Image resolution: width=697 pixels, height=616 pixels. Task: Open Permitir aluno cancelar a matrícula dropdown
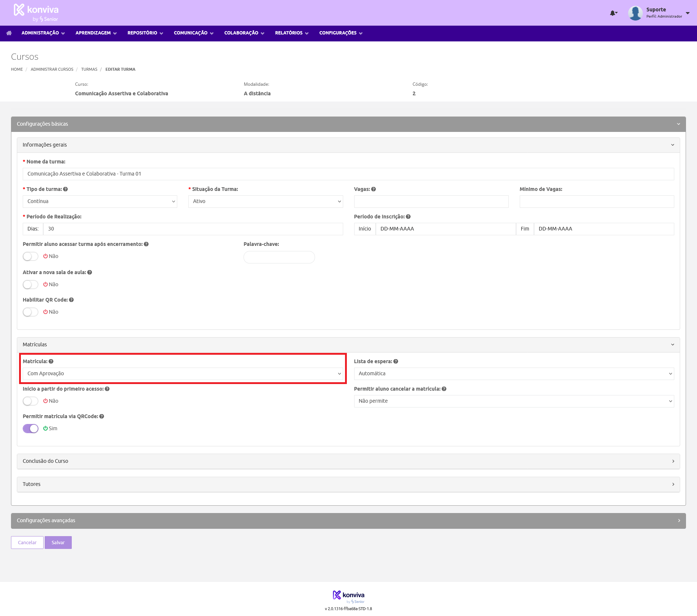coord(514,401)
